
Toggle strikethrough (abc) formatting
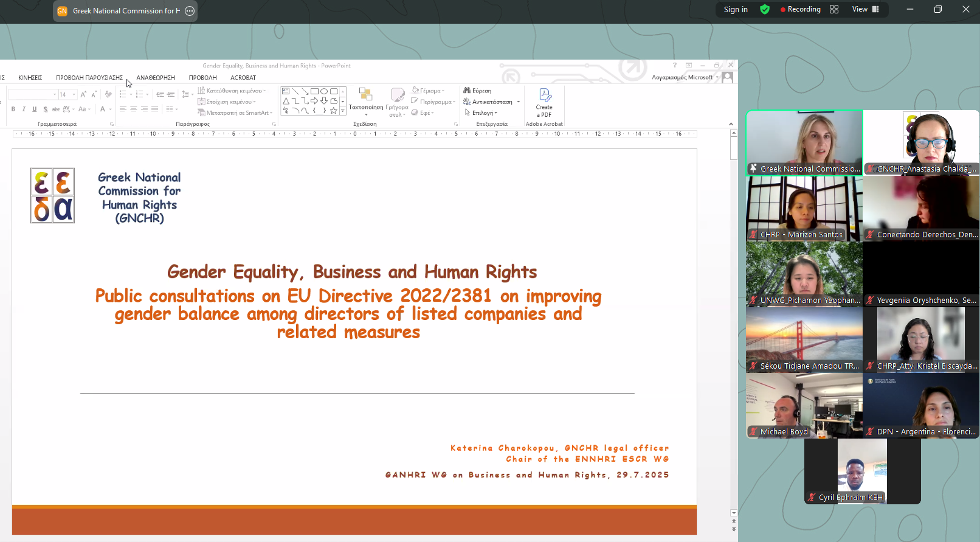(x=56, y=109)
